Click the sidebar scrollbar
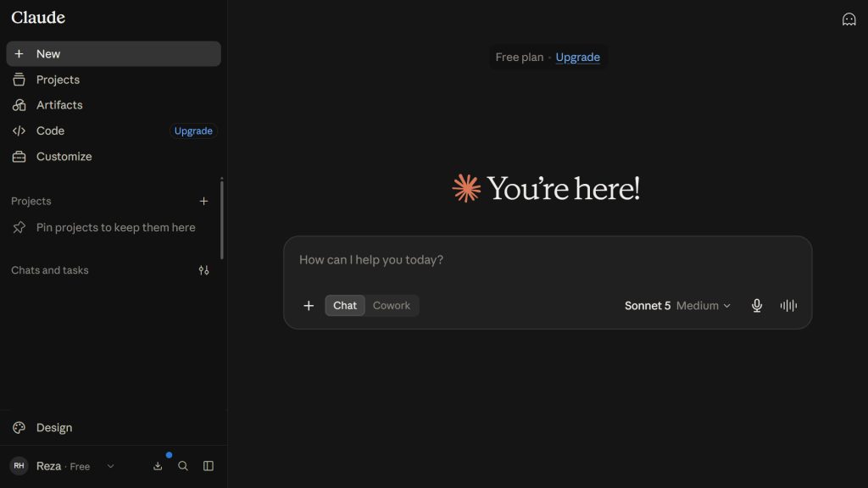This screenshot has width=868, height=488. point(222,219)
